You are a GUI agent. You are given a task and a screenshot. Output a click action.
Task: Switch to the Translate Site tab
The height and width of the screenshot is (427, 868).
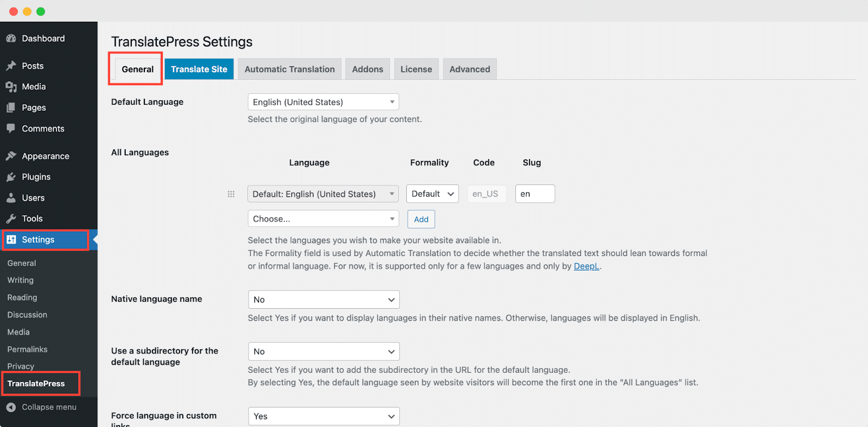pyautogui.click(x=199, y=69)
